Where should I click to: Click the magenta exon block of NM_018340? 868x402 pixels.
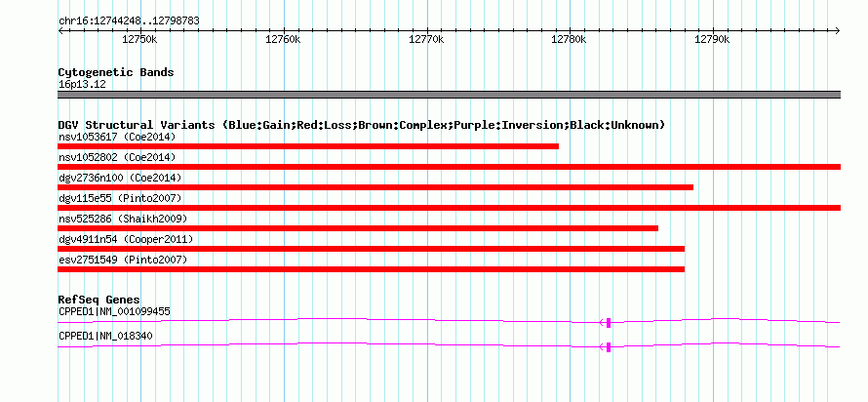pyautogui.click(x=609, y=347)
